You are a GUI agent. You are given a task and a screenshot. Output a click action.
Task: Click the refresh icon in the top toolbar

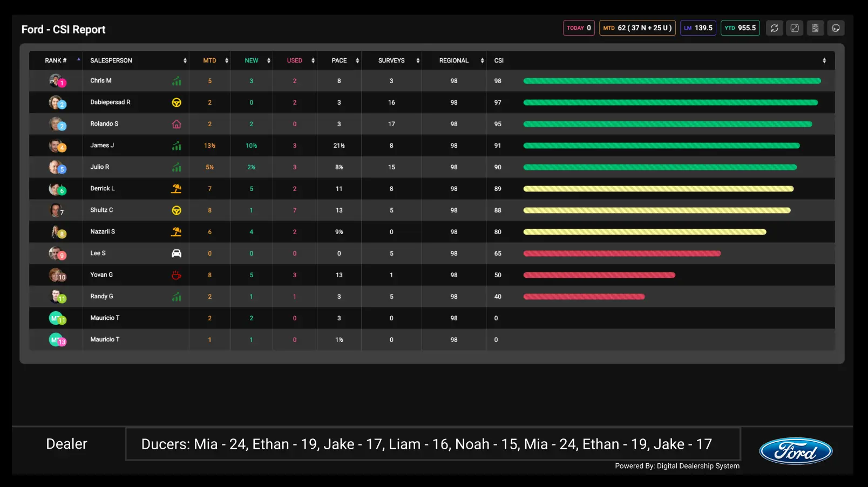tap(774, 28)
